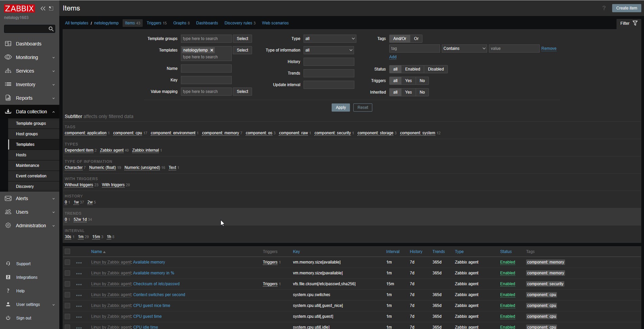Click the Monitoring eye icon
The height and width of the screenshot is (329, 644).
click(8, 57)
